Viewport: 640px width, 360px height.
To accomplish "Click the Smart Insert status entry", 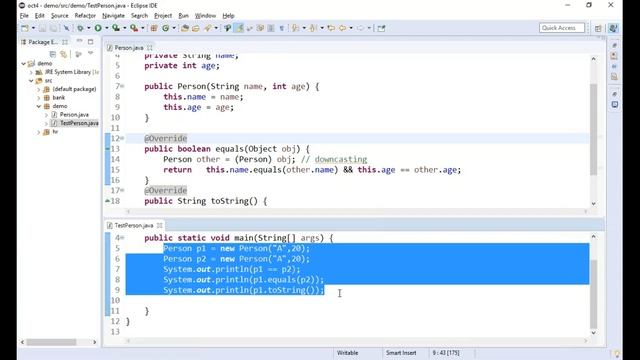I will pyautogui.click(x=401, y=353).
